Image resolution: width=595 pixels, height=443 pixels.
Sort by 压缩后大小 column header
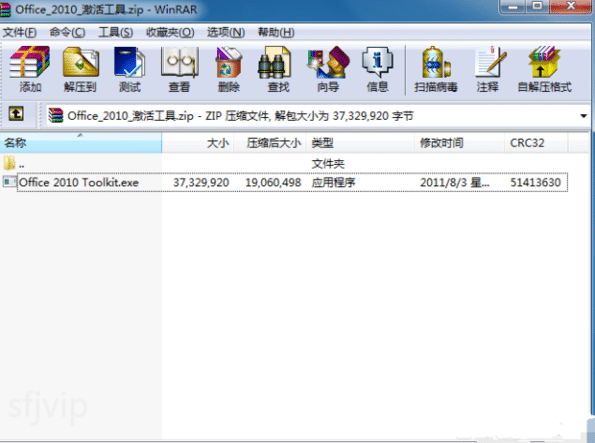click(270, 143)
